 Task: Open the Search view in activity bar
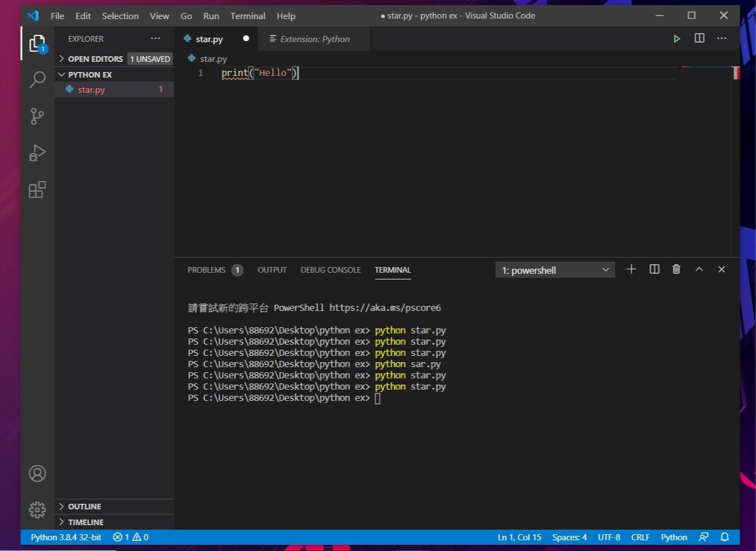click(37, 79)
